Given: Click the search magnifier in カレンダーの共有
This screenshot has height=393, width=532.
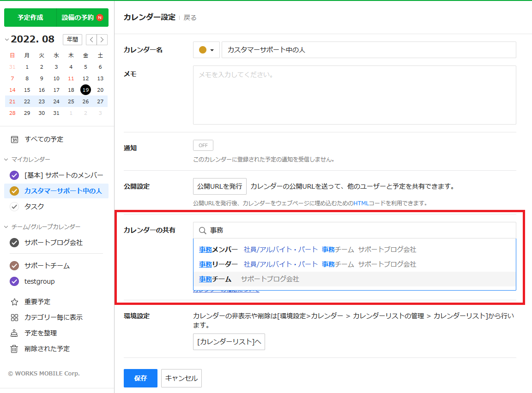Looking at the screenshot, I should (x=202, y=230).
